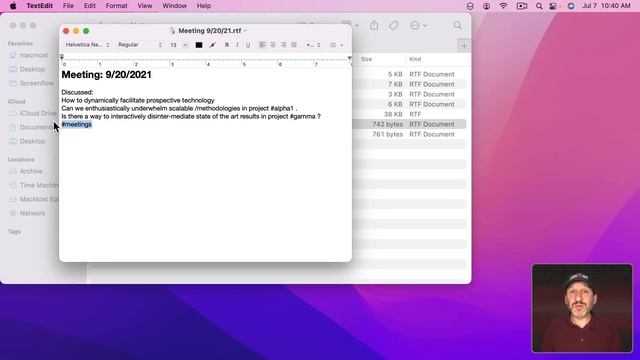Click ruler at the 4 inch mark
The width and height of the screenshot is (640, 360).
208,64
